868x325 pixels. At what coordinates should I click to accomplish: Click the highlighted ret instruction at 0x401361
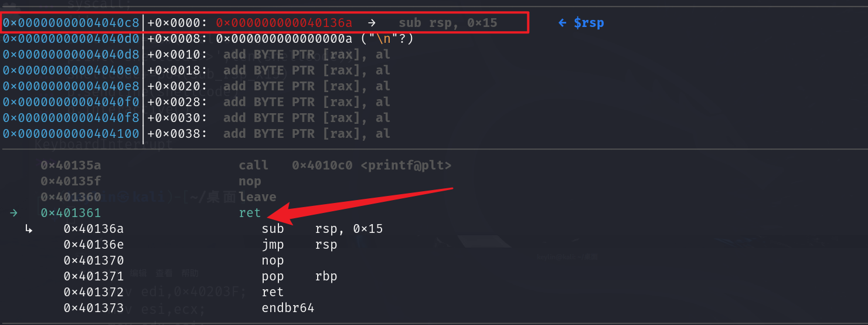pos(250,213)
